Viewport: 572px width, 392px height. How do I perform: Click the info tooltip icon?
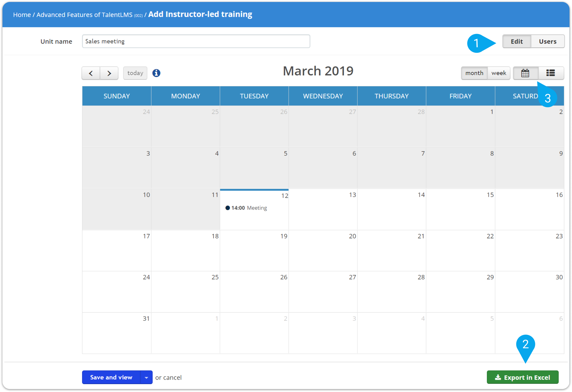157,73
